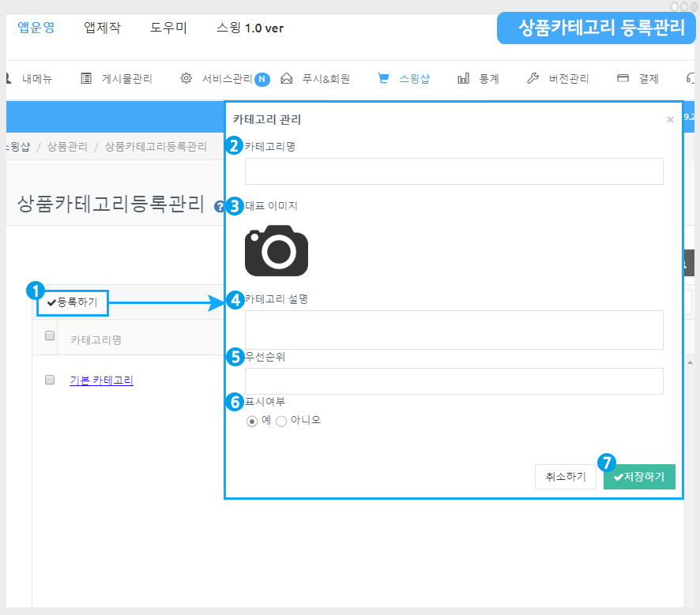
Task: Click the blue help question mark icon
Action: [219, 207]
